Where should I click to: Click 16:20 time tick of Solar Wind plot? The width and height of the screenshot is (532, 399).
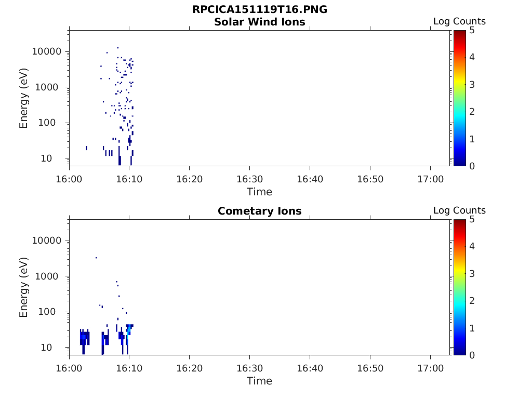coord(189,179)
